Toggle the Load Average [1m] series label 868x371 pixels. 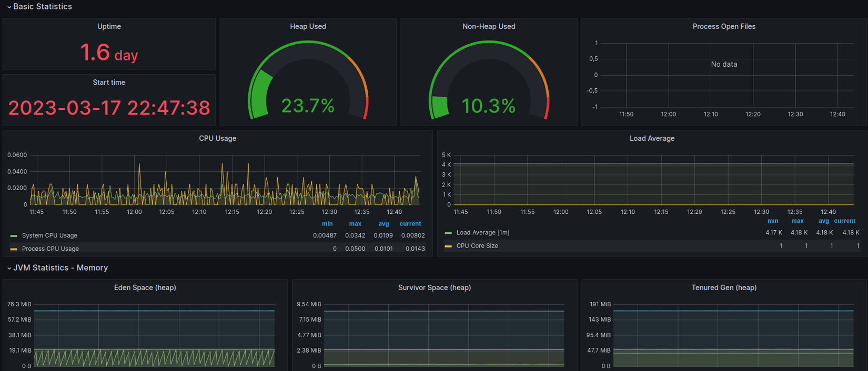coord(482,232)
